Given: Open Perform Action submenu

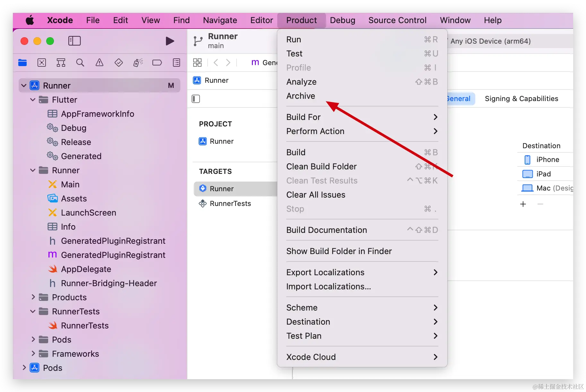Looking at the screenshot, I should click(362, 131).
